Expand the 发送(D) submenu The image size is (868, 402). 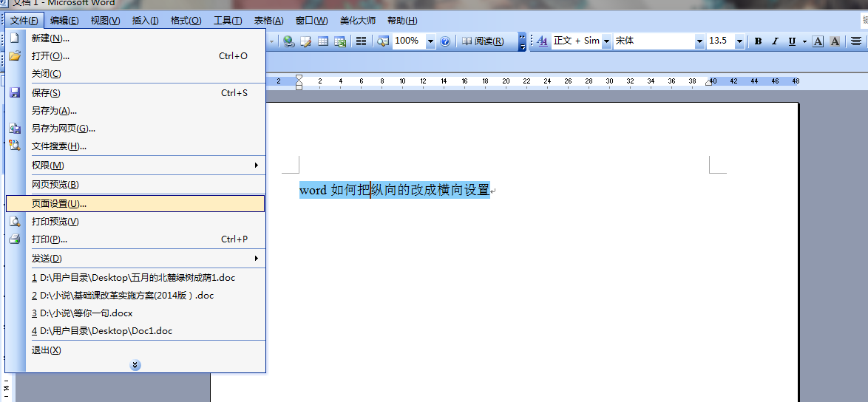pos(257,258)
